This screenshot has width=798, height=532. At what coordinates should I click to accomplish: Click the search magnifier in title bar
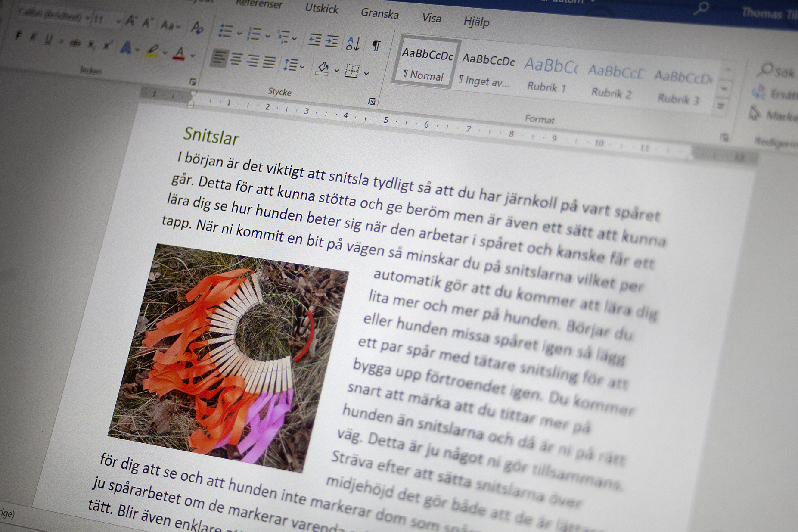pos(702,7)
